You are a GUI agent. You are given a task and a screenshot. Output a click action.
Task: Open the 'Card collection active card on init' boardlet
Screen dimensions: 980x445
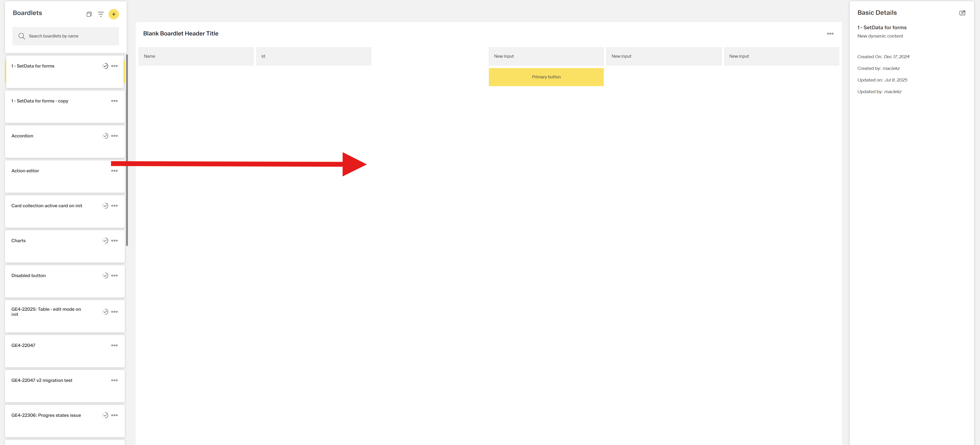[x=53, y=206]
